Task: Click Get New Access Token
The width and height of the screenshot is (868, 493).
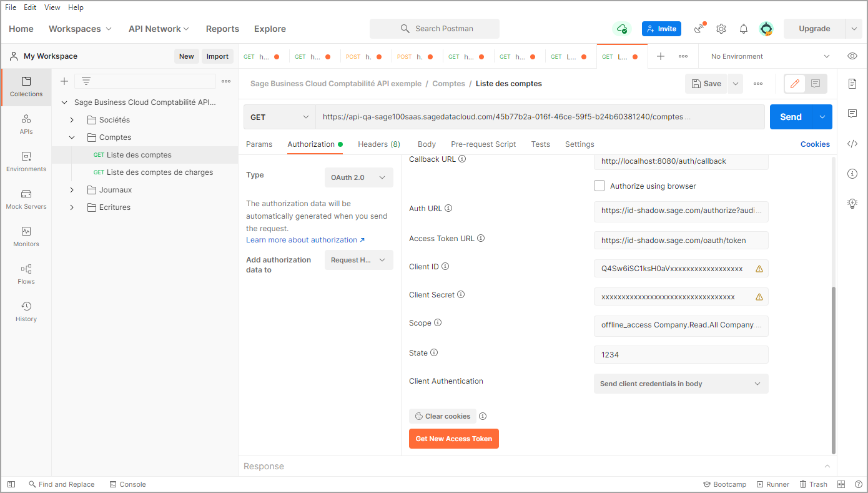Action: point(454,439)
